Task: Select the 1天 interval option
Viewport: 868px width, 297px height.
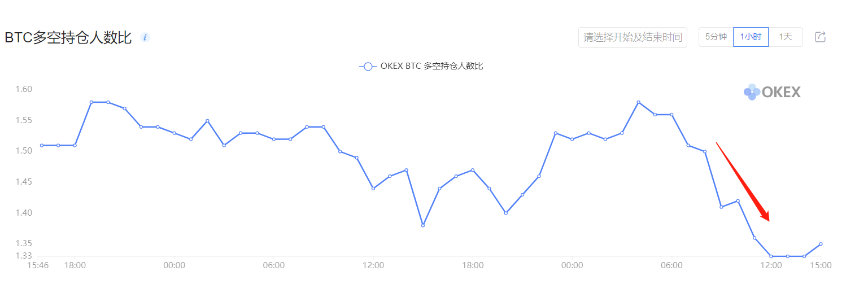Action: pos(786,37)
